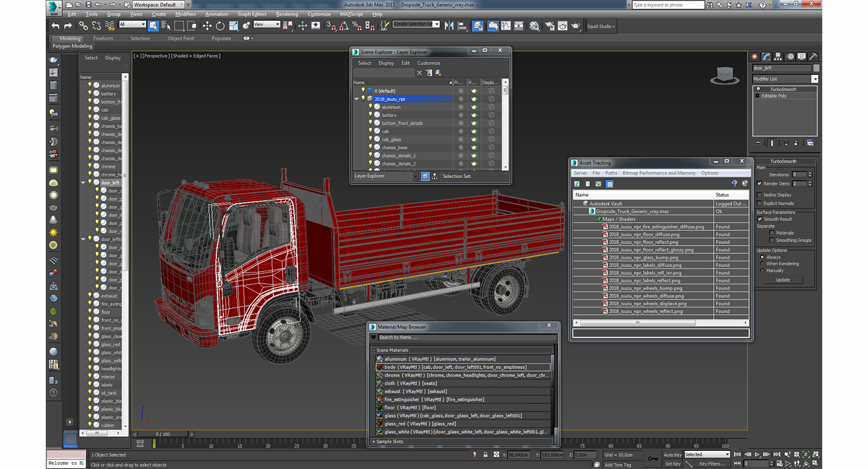The width and height of the screenshot is (868, 469).
Task: Switch to the Freeform ribbon tab
Action: click(103, 38)
